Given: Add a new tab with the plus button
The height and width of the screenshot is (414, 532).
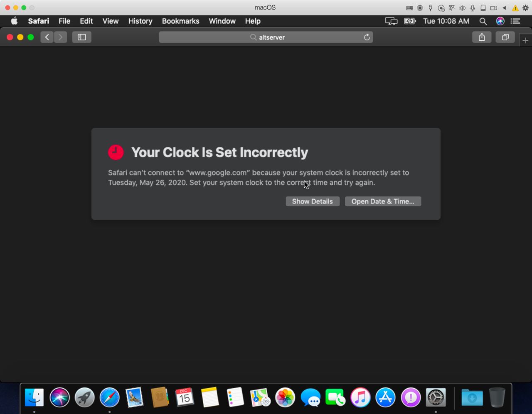Looking at the screenshot, I should pos(525,40).
